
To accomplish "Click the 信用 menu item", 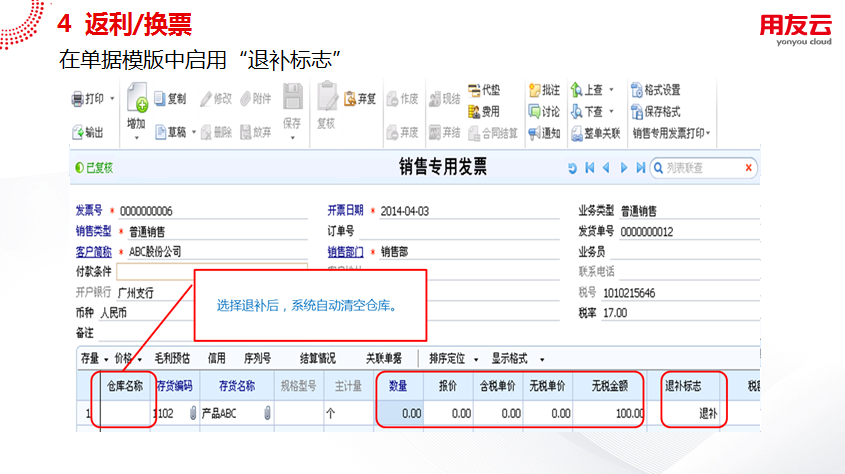I will tap(217, 359).
